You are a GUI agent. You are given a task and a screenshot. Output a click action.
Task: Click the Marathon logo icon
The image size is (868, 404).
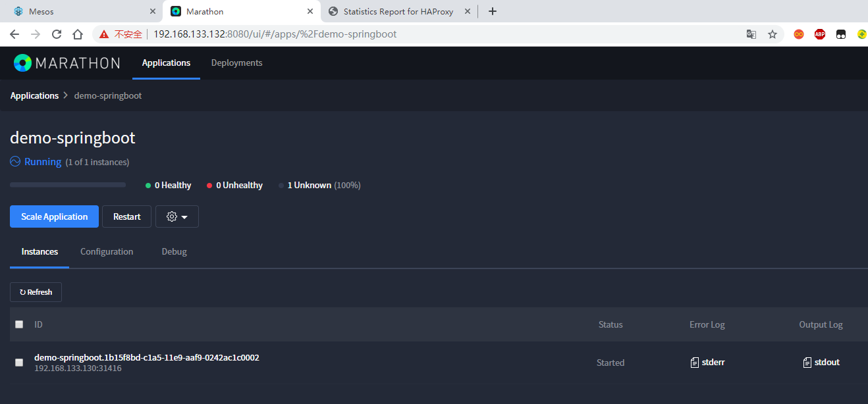(22, 63)
